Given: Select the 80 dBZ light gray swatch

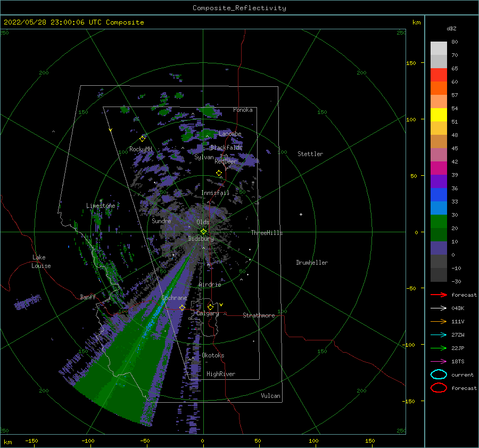Looking at the screenshot, I should 439,48.
